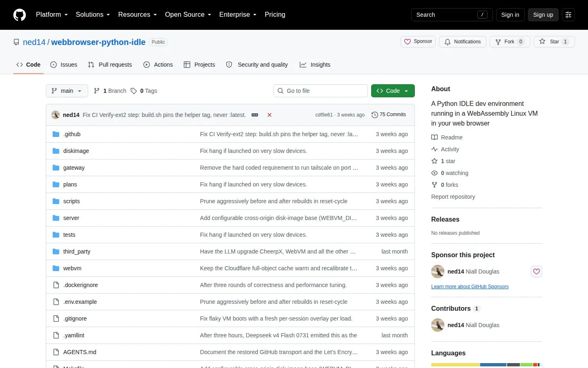Expand commit message ellipsis button
588x368 pixels.
[255, 115]
